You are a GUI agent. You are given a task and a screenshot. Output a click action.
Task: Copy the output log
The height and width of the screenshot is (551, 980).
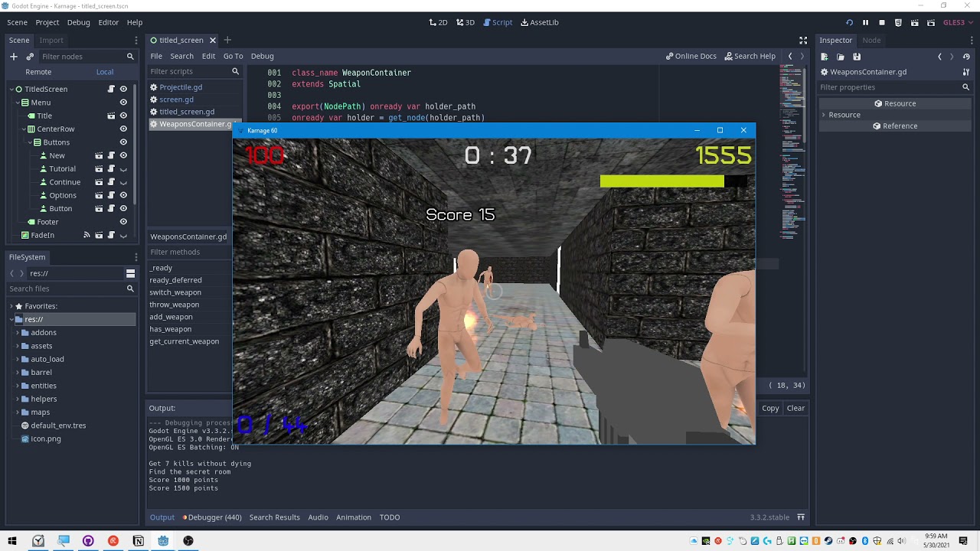pyautogui.click(x=770, y=408)
